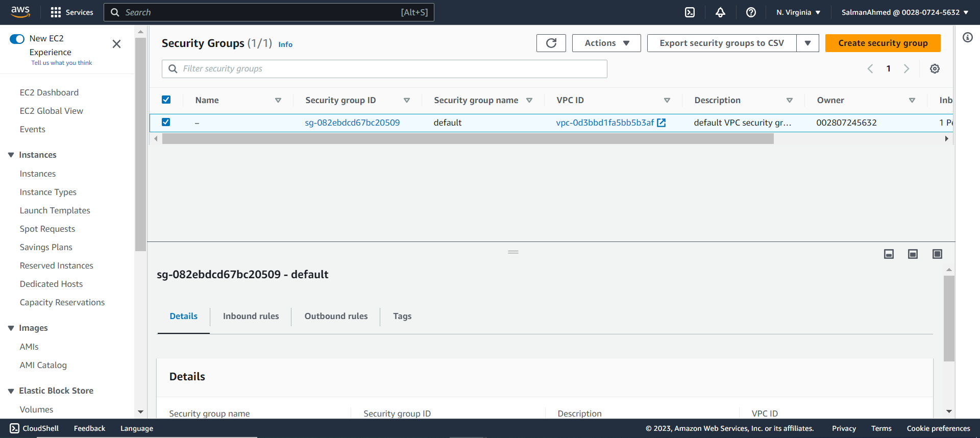Viewport: 980px width, 438px height.
Task: Sort by Owner column arrow
Action: tap(912, 100)
